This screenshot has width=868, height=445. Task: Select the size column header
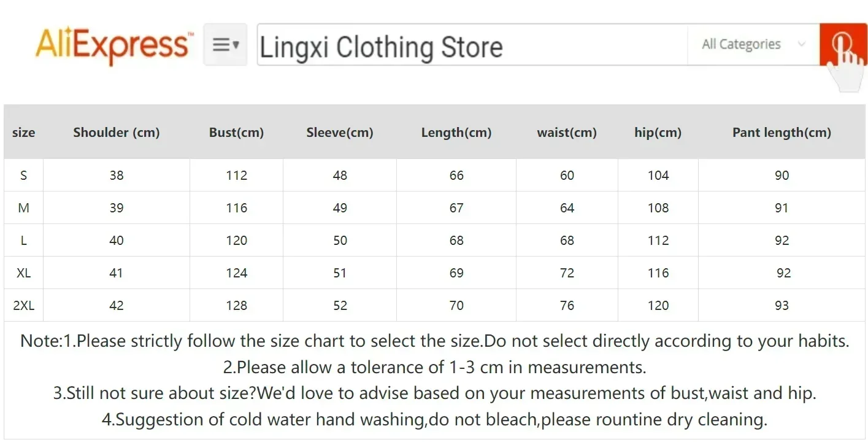point(24,133)
